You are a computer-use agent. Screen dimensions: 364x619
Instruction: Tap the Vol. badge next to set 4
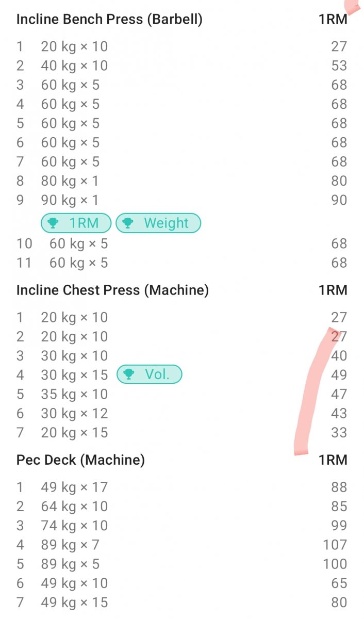(x=150, y=374)
